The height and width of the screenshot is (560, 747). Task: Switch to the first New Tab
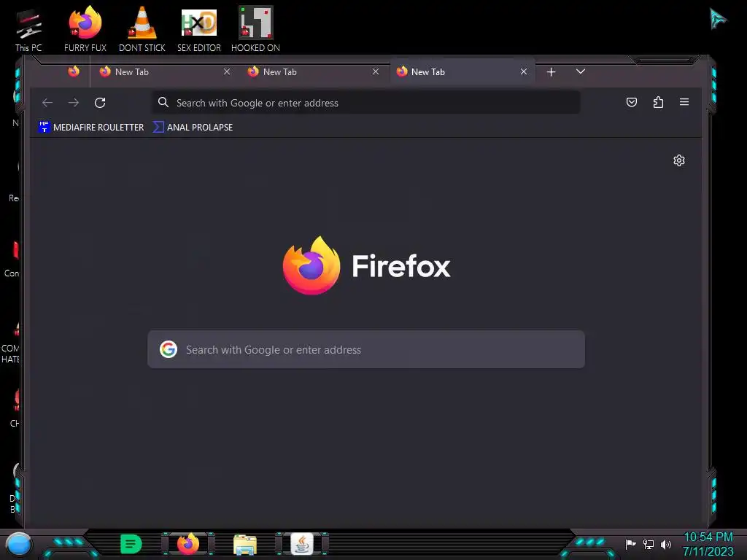point(164,72)
